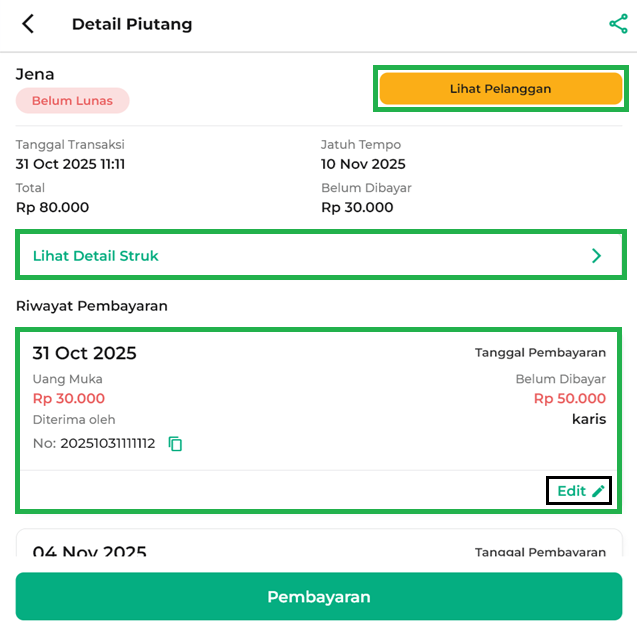The image size is (640, 634).
Task: Open the Lihat Detail Struk link
Action: pos(96,256)
